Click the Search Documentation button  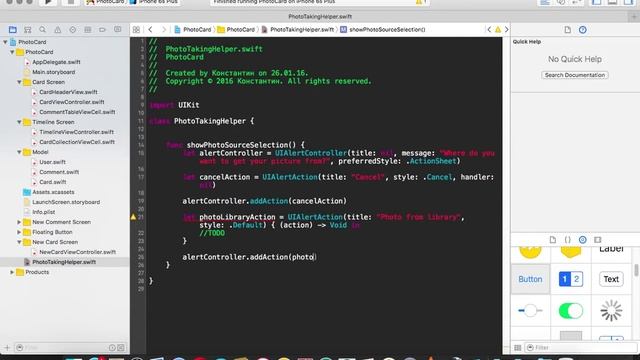click(x=575, y=75)
